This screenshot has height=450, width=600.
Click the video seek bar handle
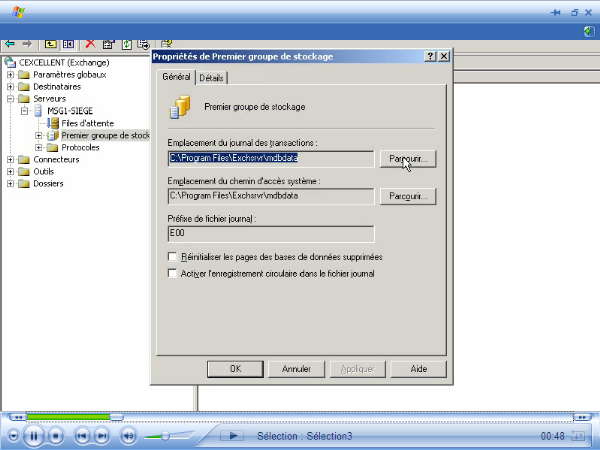click(x=117, y=417)
